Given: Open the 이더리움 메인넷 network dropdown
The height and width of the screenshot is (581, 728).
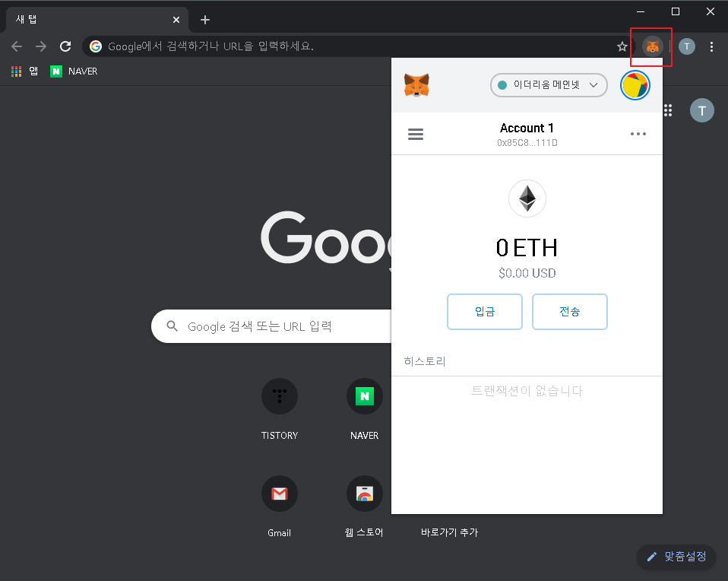Looking at the screenshot, I should [549, 85].
